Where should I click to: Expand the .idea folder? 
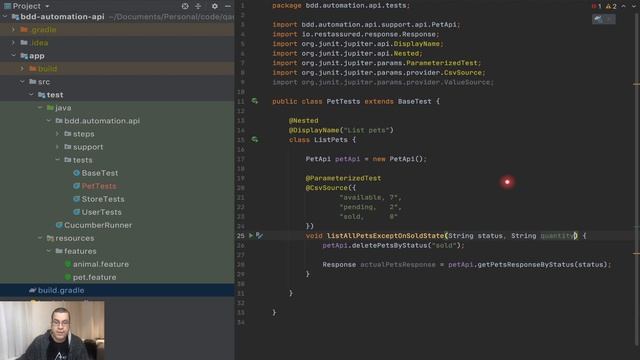tap(13, 43)
